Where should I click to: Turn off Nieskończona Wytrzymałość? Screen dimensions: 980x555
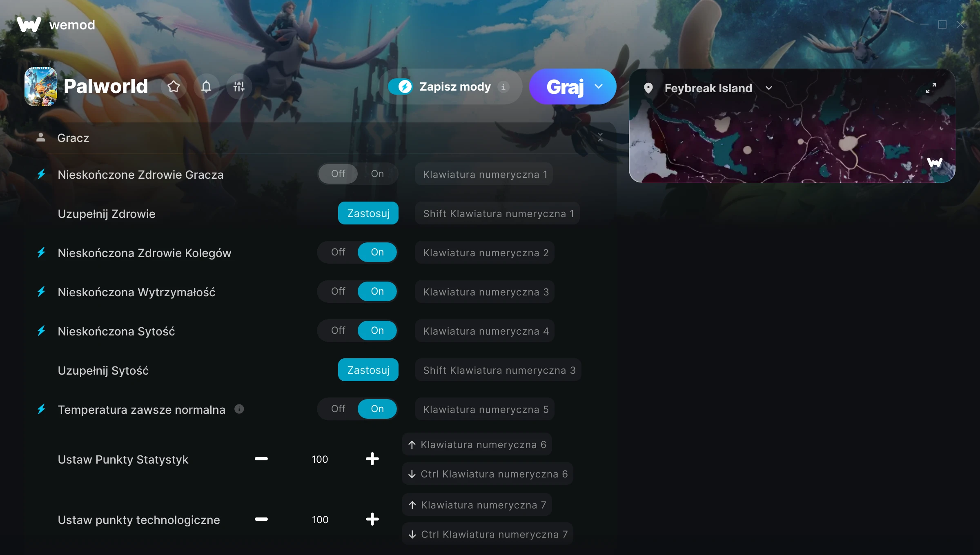pos(338,291)
